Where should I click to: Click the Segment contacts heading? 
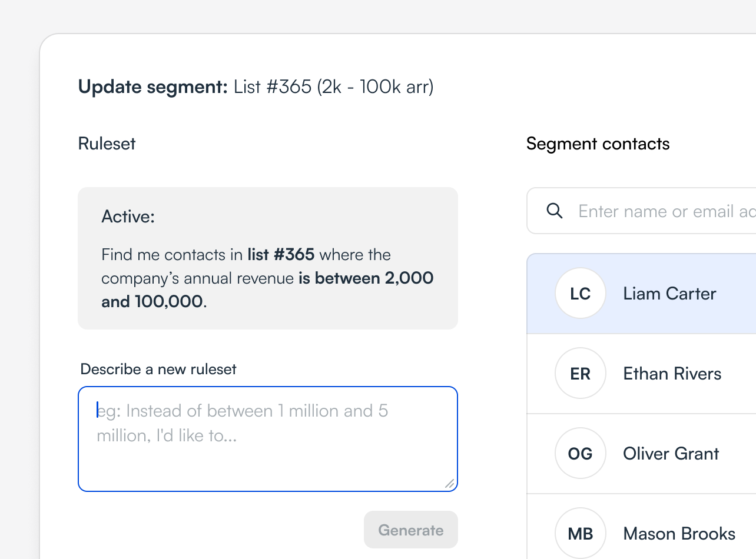coord(598,144)
